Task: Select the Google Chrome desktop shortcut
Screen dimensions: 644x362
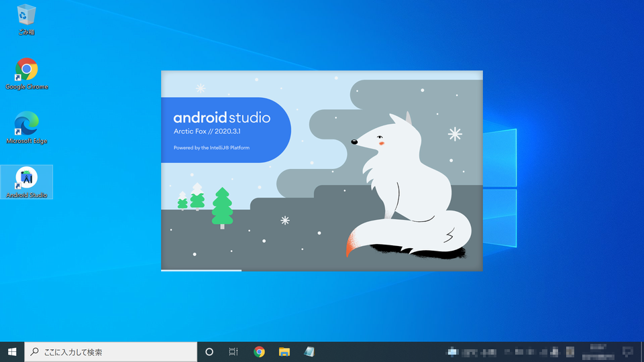Action: click(x=27, y=74)
